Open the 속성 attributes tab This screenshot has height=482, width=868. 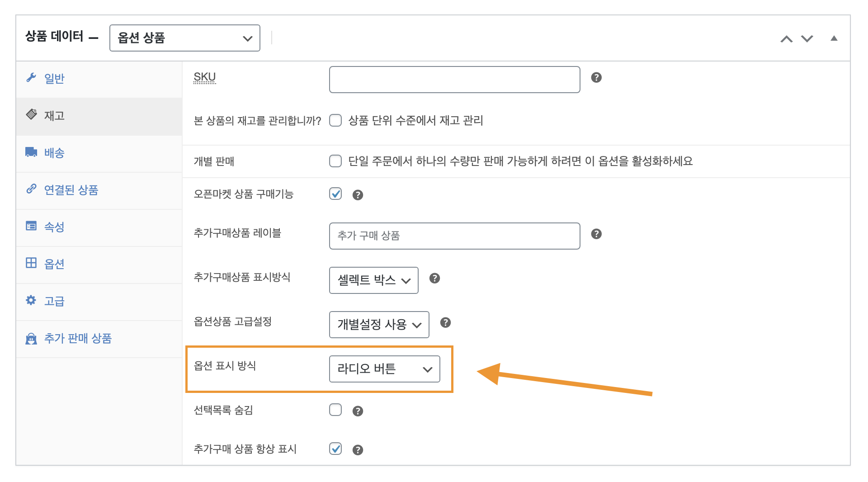pos(54,227)
